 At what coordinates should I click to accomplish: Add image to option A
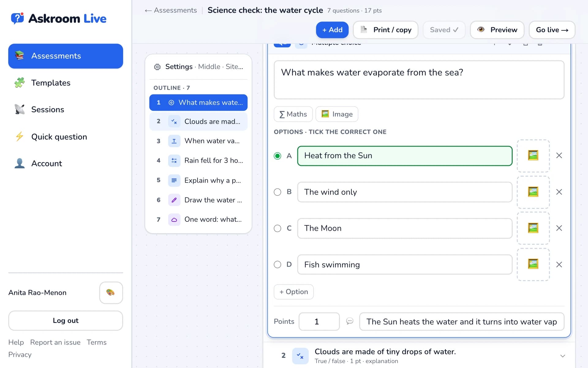(x=533, y=155)
